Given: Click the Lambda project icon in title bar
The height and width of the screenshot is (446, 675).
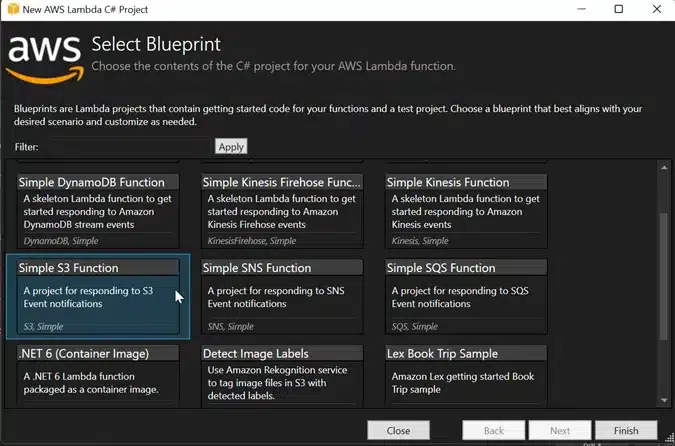Looking at the screenshot, I should (x=13, y=9).
